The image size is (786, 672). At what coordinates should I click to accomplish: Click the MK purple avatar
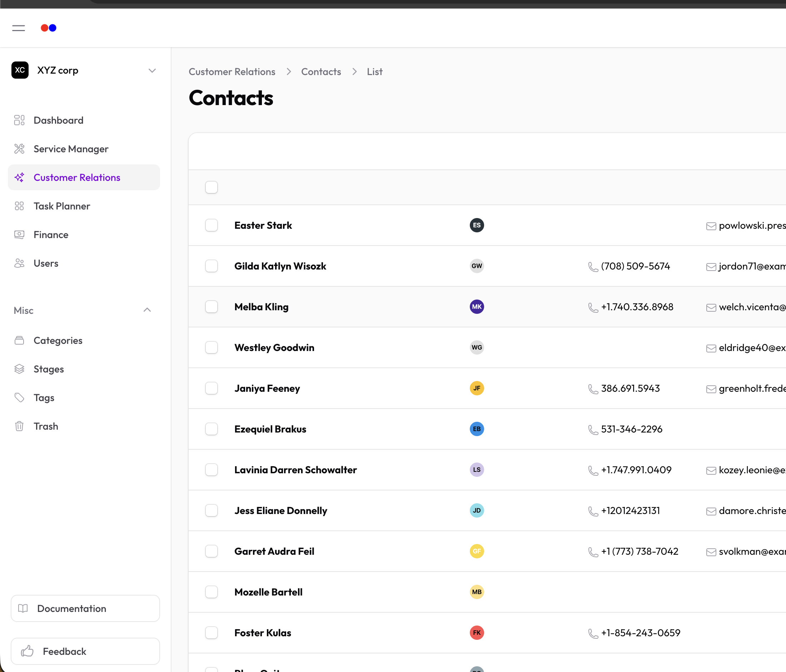[x=477, y=307]
